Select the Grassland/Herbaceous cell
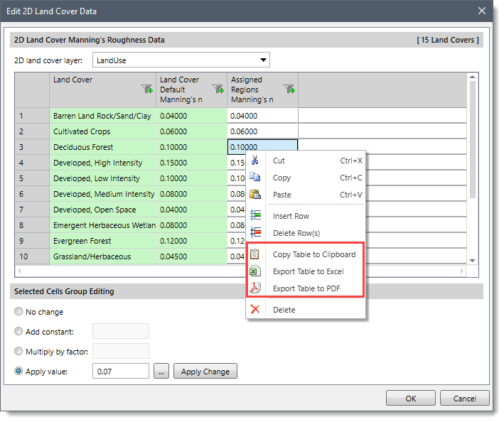This screenshot has height=422, width=504. click(x=103, y=256)
